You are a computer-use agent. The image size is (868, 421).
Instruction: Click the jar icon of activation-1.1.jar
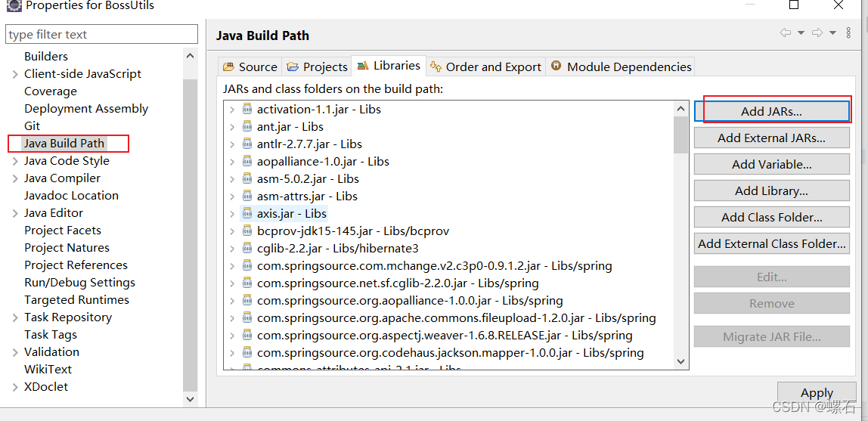pyautogui.click(x=247, y=109)
